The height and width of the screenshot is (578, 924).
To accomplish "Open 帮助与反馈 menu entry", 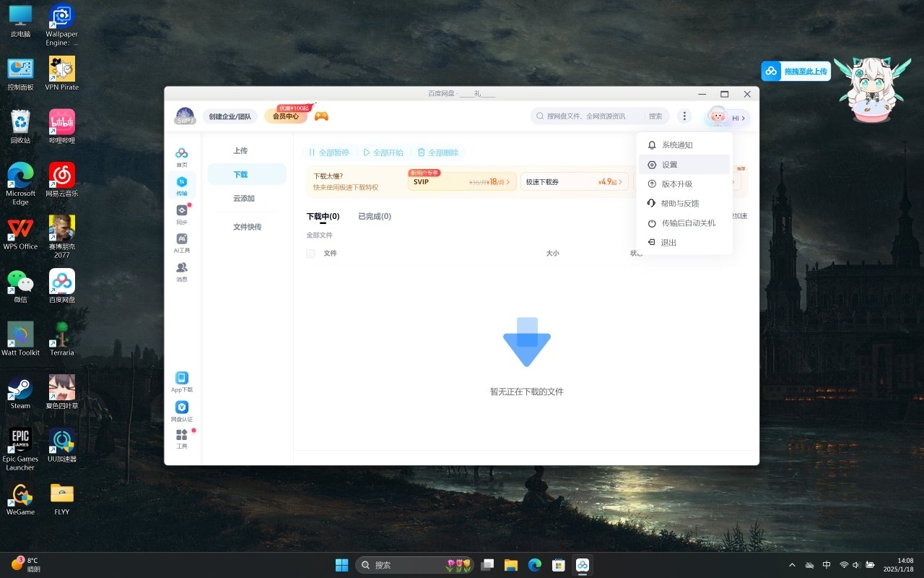I will click(684, 204).
